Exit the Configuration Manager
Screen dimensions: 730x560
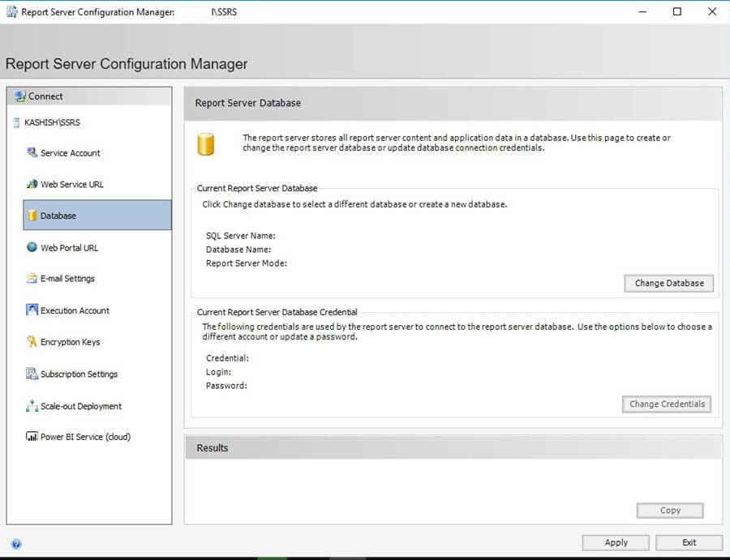(x=689, y=542)
